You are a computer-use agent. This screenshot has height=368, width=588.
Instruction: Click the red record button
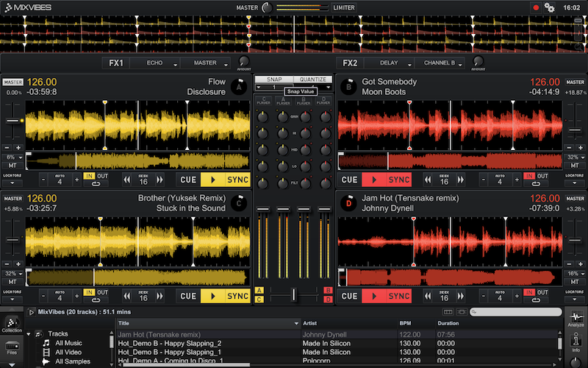(536, 7)
